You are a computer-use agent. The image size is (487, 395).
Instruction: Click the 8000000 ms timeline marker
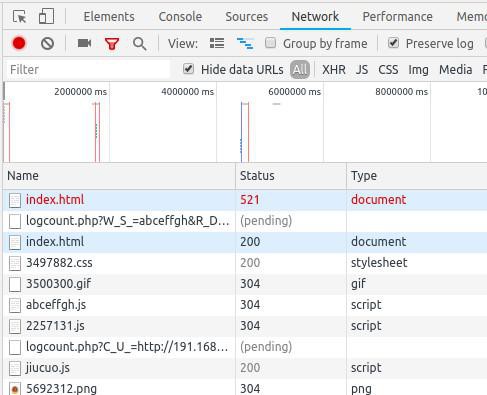coord(402,92)
